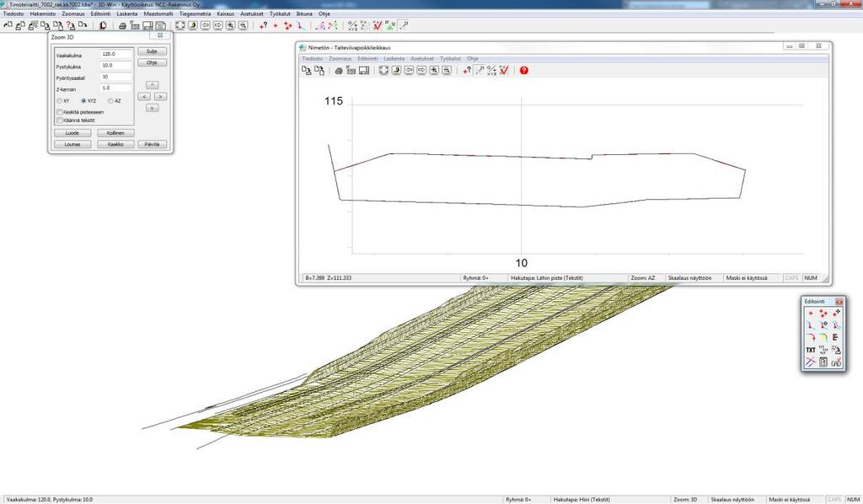Image resolution: width=863 pixels, height=504 pixels.
Task: Click the Pyöritysaskel input field
Action: 116,77
